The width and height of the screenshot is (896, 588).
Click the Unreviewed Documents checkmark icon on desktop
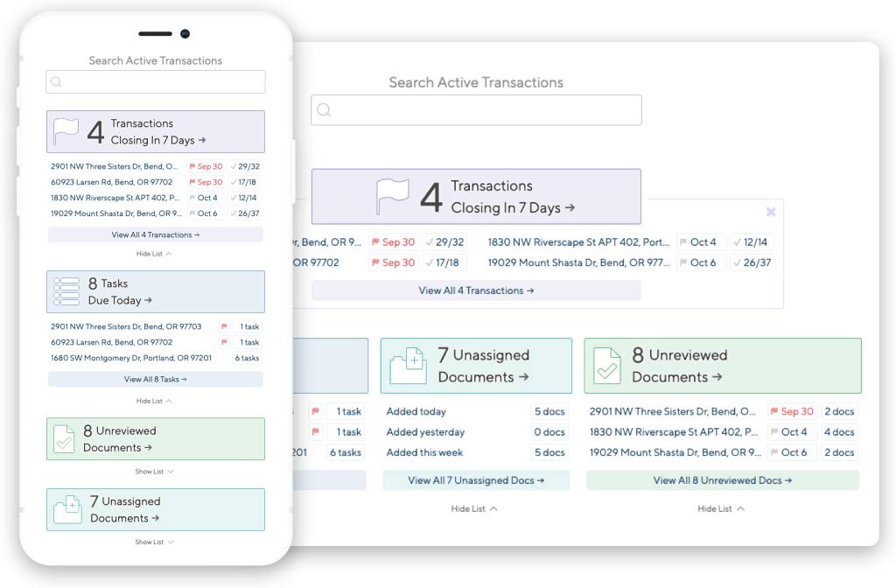(x=607, y=366)
